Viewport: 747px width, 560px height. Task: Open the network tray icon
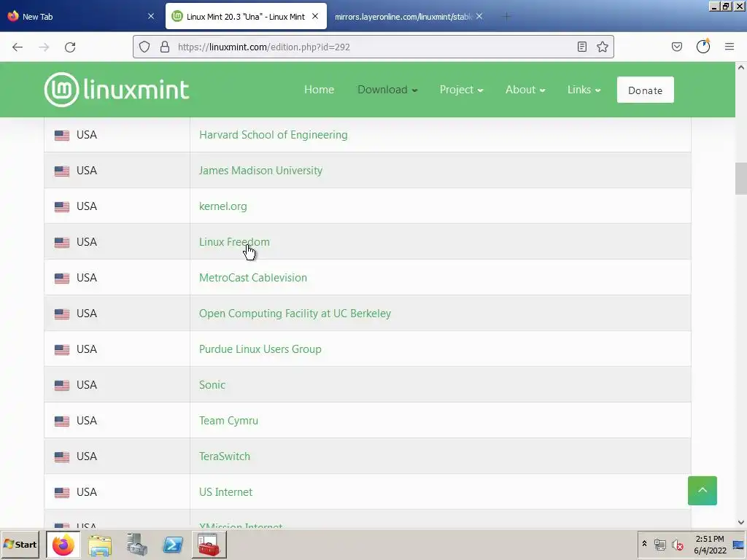coord(659,545)
